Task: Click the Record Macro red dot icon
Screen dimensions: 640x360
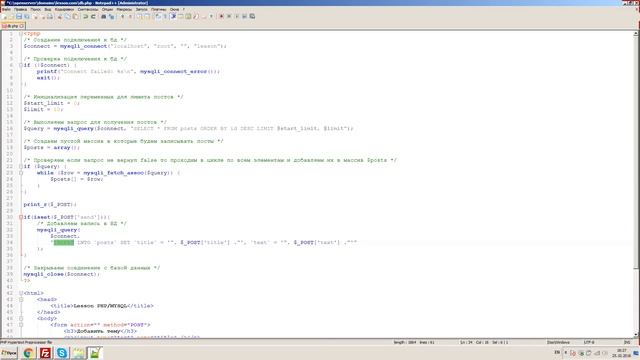Action: [x=221, y=16]
